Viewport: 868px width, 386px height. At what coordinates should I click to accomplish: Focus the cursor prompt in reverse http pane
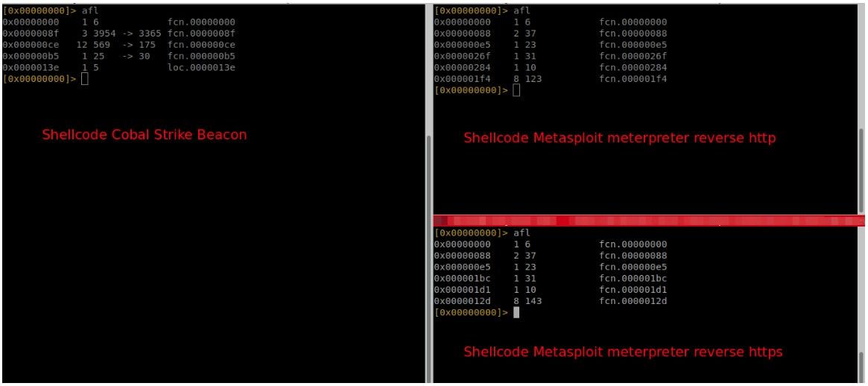[x=516, y=91]
